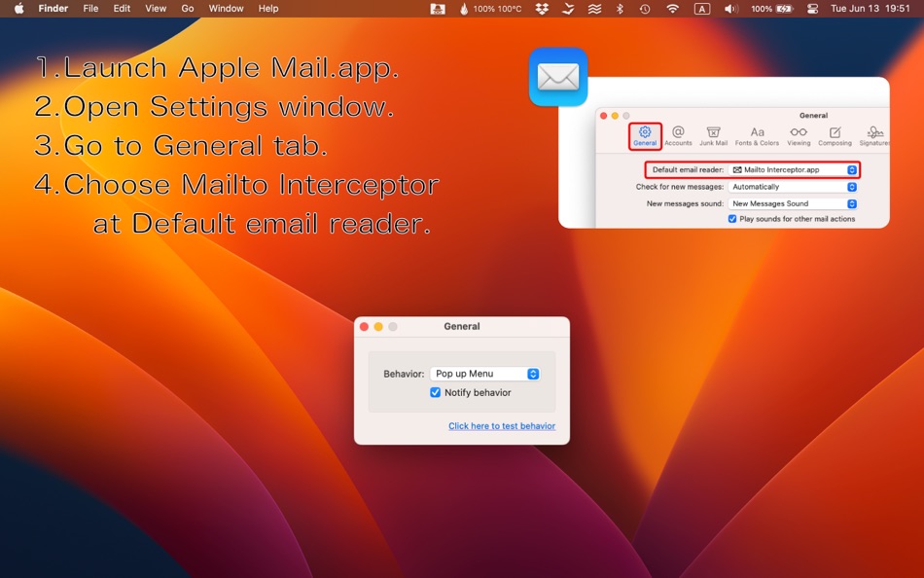Image resolution: width=924 pixels, height=578 pixels.
Task: Click the battery status icon
Action: tap(784, 8)
